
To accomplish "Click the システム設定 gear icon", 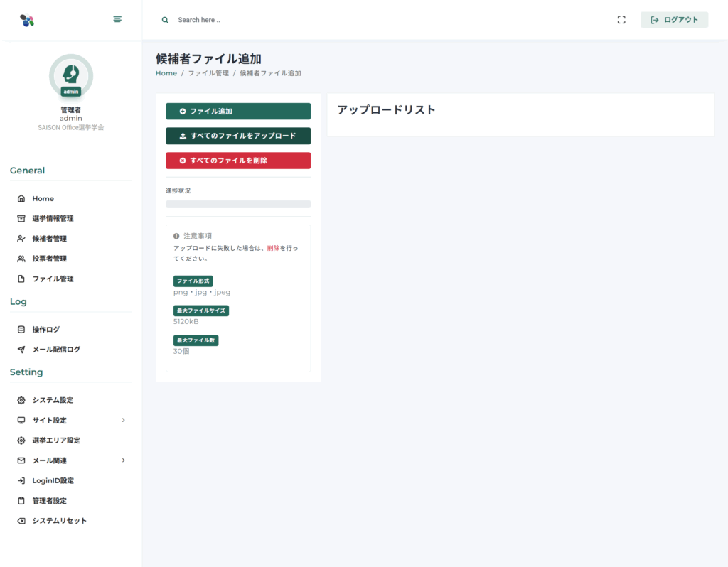I will click(21, 400).
